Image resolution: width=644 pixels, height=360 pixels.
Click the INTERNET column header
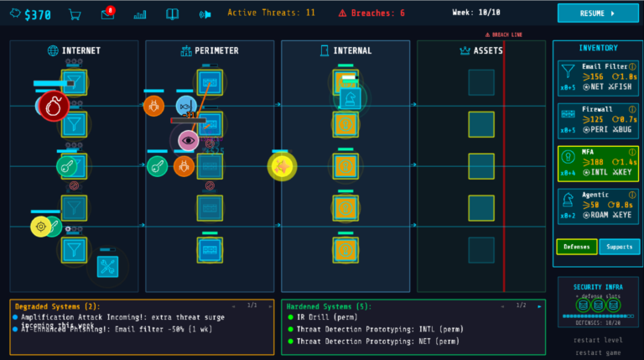75,50
